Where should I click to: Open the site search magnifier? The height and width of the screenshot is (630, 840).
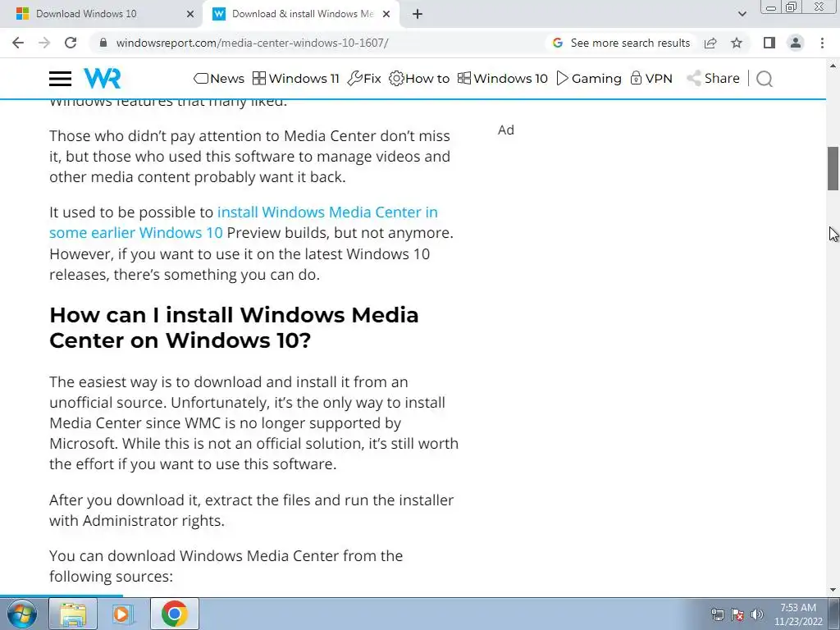(765, 79)
